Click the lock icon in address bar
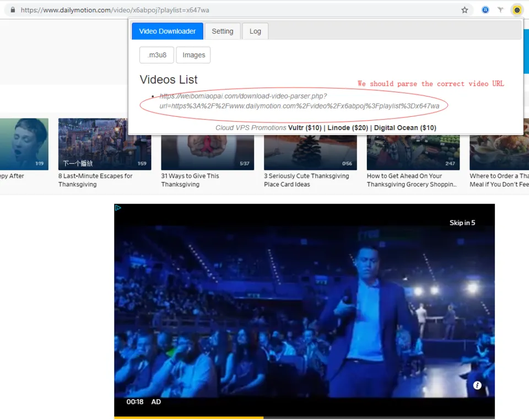Image resolution: width=529 pixels, height=420 pixels. point(13,10)
